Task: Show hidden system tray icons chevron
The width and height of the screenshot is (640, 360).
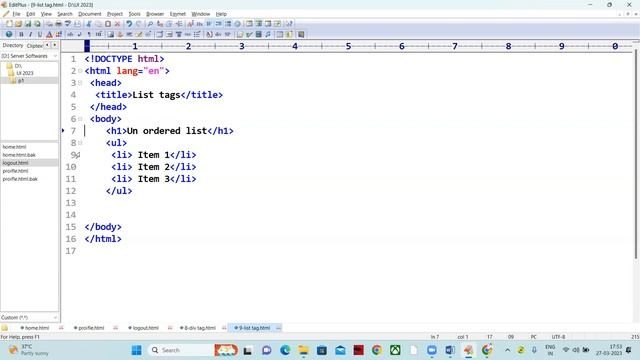Action: pos(507,350)
